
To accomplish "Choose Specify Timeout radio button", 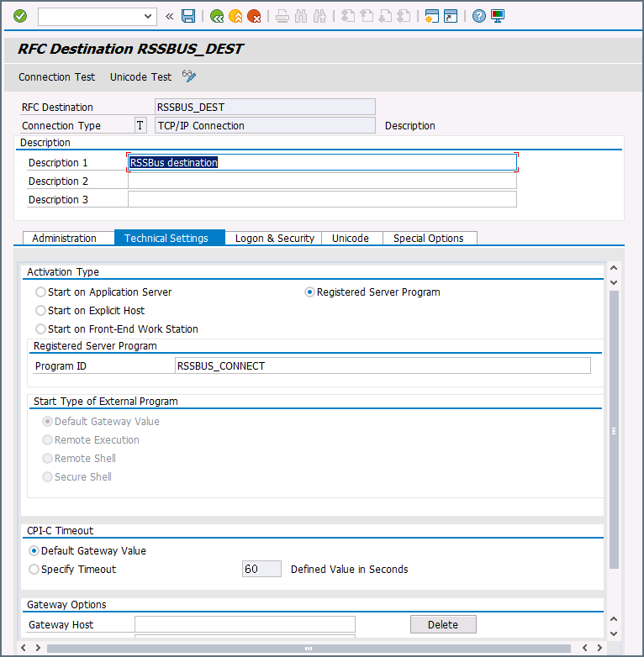I will [34, 569].
